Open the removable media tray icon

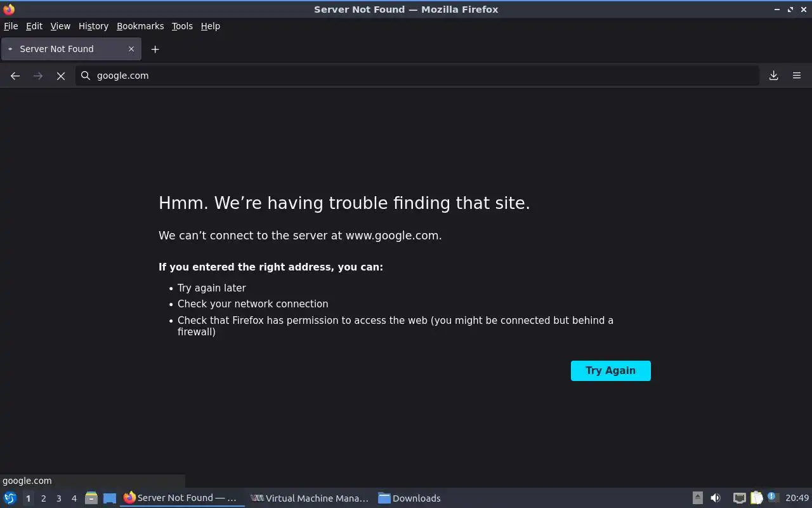(697, 498)
